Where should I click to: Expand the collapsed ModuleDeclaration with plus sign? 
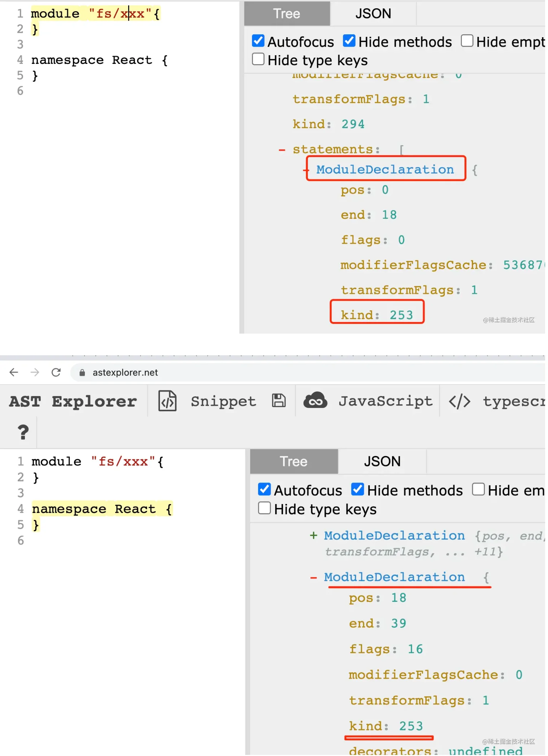coord(314,535)
